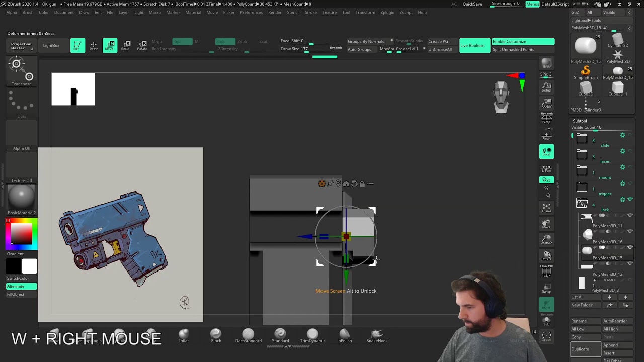
Task: Open the Preferences menu
Action: [x=251, y=12]
